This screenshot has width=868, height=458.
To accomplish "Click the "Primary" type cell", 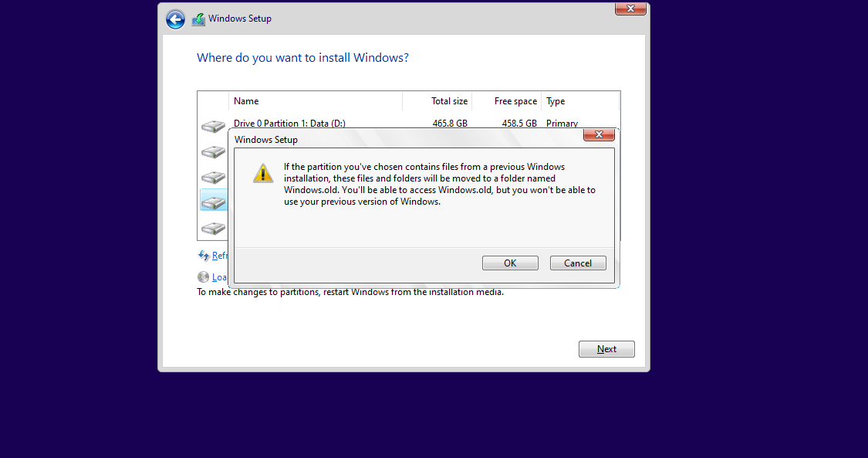I will (562, 123).
